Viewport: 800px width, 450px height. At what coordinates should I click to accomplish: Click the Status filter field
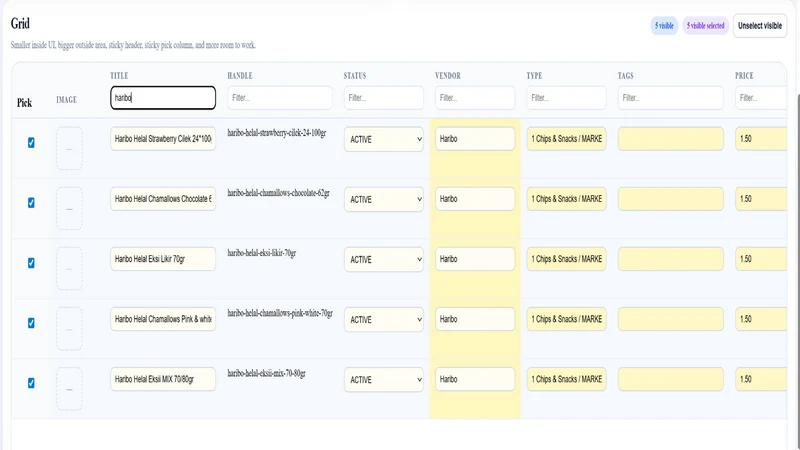pos(384,97)
